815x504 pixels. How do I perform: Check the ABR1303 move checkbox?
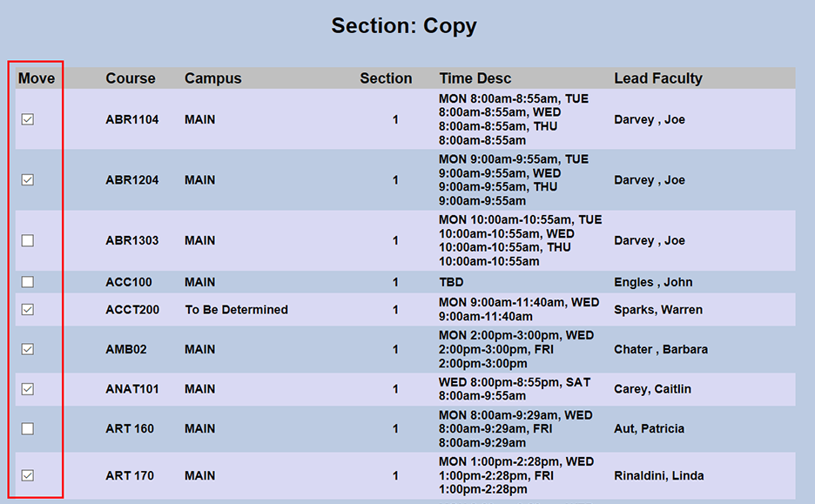click(x=27, y=240)
